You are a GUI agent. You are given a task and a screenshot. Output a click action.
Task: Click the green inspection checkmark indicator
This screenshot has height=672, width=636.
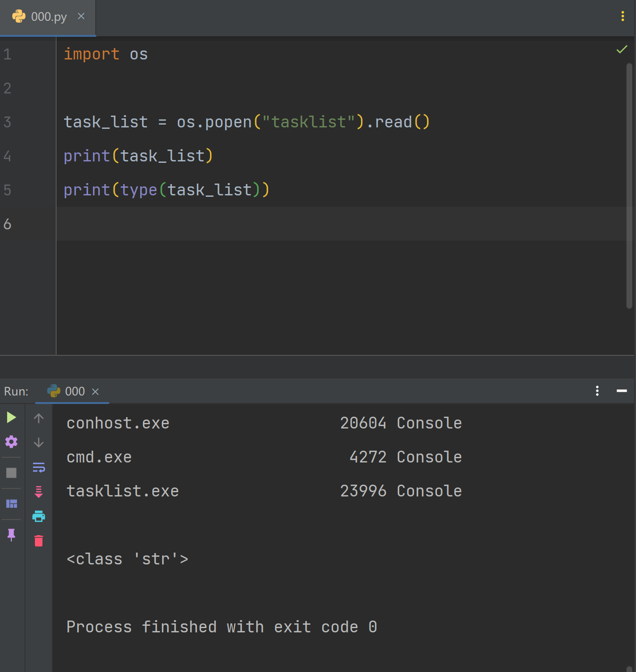click(x=622, y=49)
